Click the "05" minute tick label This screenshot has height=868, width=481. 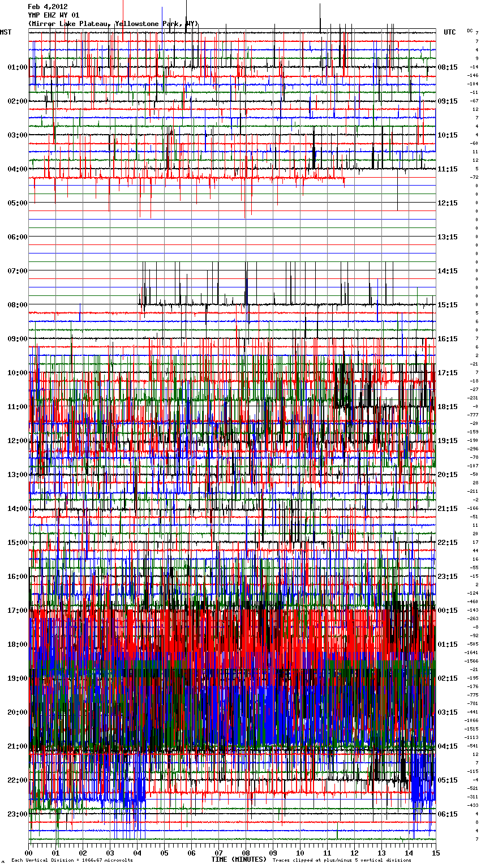(x=165, y=853)
